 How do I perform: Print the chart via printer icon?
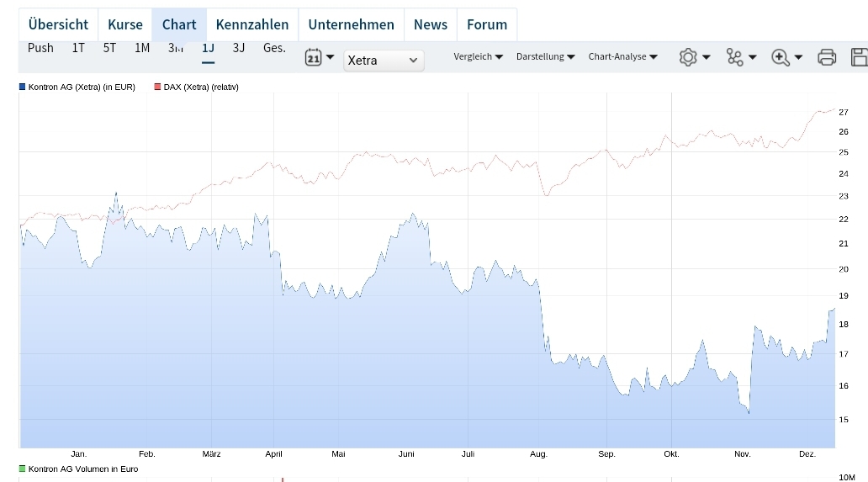click(x=827, y=57)
